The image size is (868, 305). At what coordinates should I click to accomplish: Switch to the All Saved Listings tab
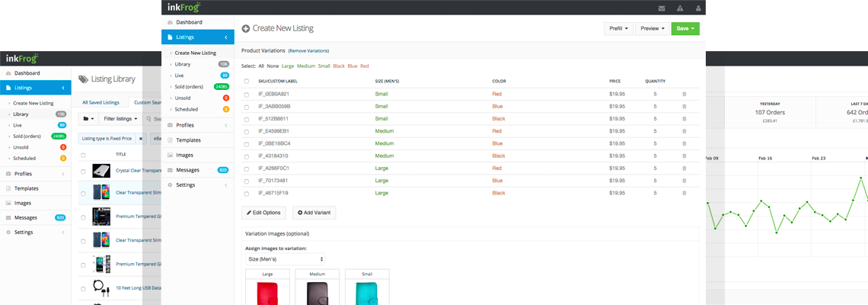click(101, 102)
